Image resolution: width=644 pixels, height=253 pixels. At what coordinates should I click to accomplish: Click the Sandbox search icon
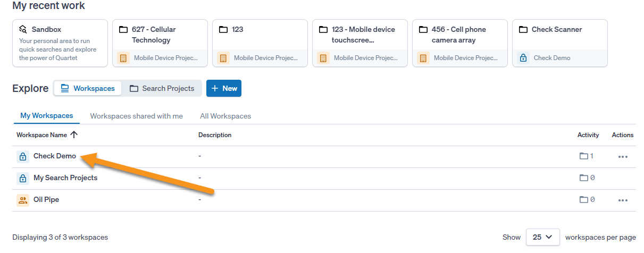[23, 30]
